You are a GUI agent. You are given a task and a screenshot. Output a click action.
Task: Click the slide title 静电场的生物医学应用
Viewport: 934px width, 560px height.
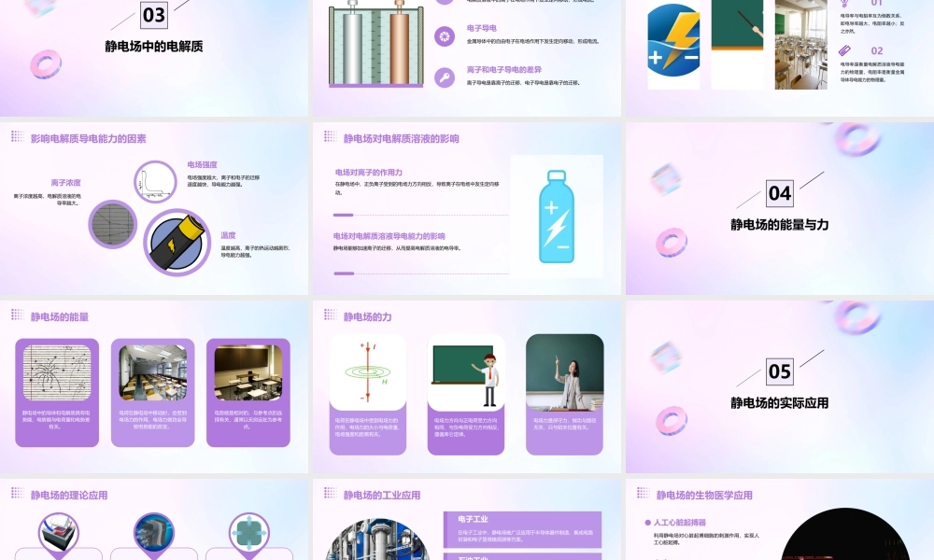[x=704, y=495]
